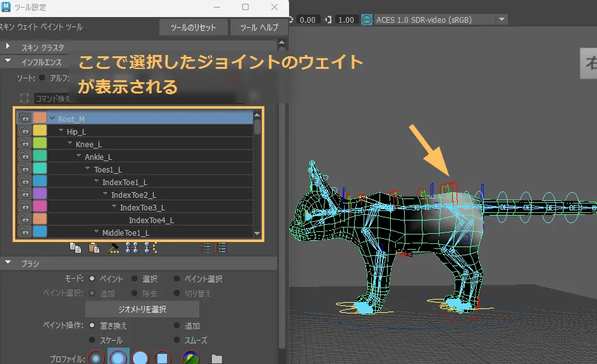Select the Gaussian soft brush profile

coord(95,358)
